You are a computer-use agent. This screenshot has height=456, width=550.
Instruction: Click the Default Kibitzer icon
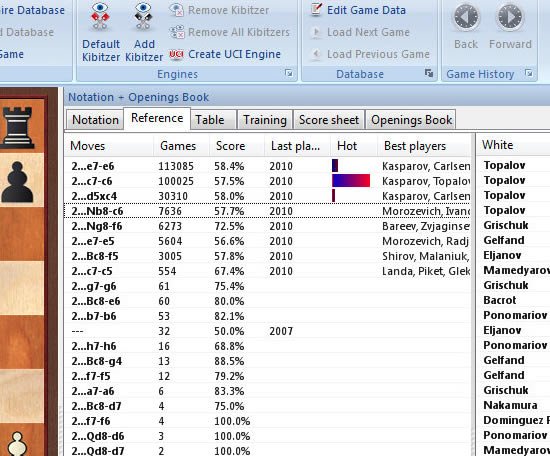(x=100, y=17)
